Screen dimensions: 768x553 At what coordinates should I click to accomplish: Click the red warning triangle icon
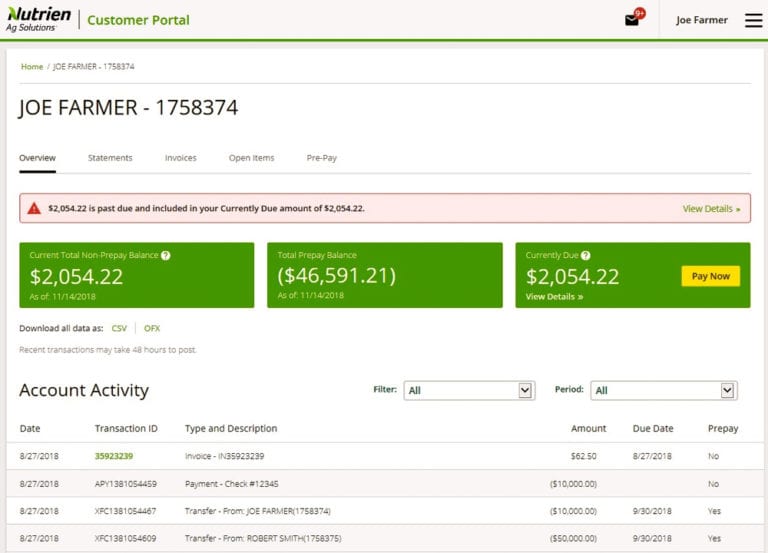(34, 208)
